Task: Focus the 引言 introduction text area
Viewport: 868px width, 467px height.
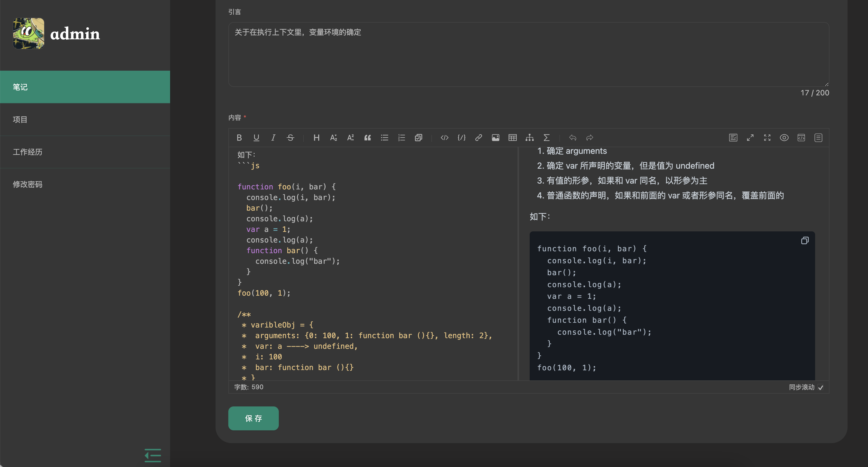Action: click(529, 54)
